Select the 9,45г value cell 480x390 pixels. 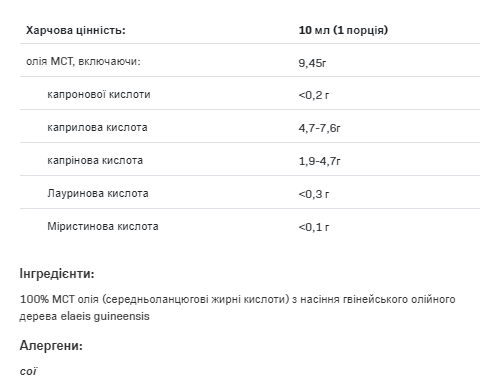pos(312,63)
